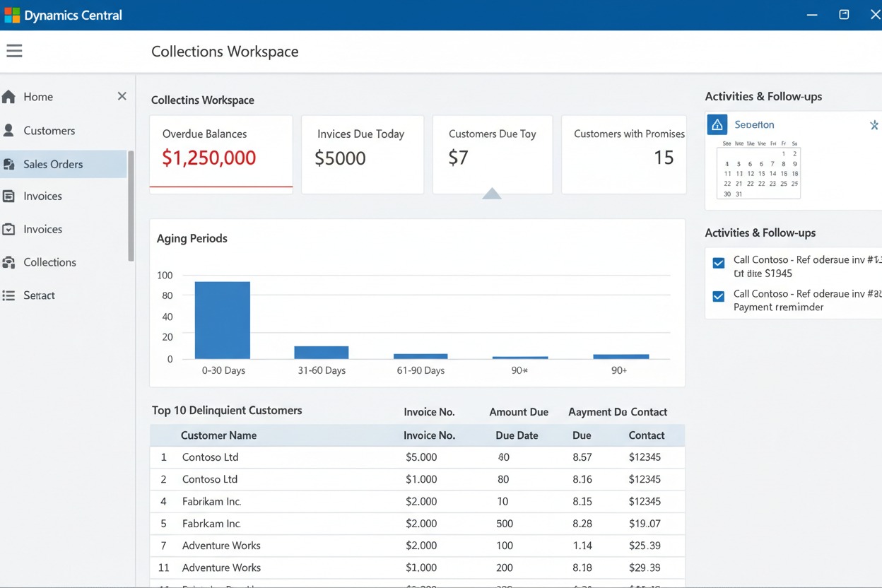
Task: Click the red underline on Overdue Balances card
Action: click(x=220, y=187)
